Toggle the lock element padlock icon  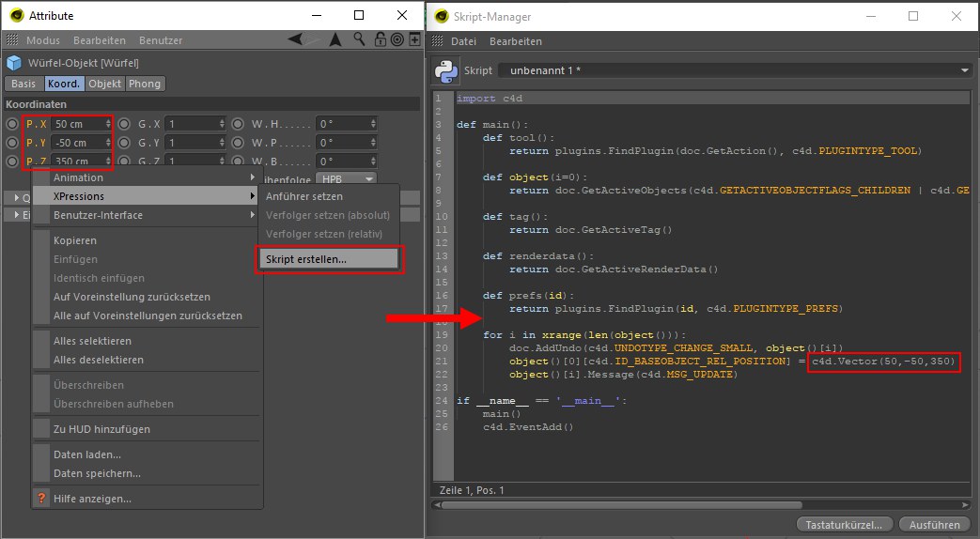point(380,39)
